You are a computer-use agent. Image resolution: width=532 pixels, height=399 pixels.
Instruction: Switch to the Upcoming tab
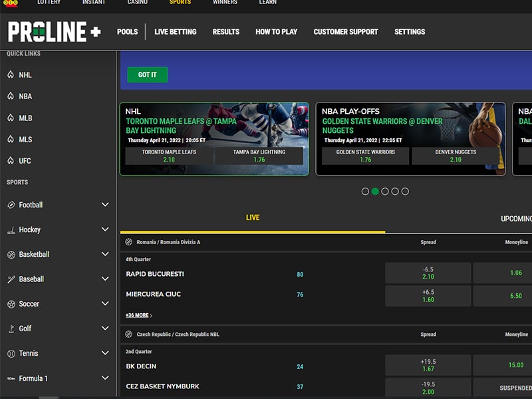pyautogui.click(x=516, y=219)
